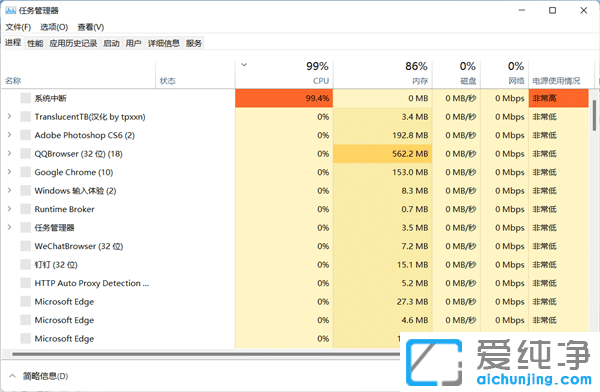Viewport: 600px width, 392px height.
Task: Click the 非常高 power usage cell
Action: [559, 98]
